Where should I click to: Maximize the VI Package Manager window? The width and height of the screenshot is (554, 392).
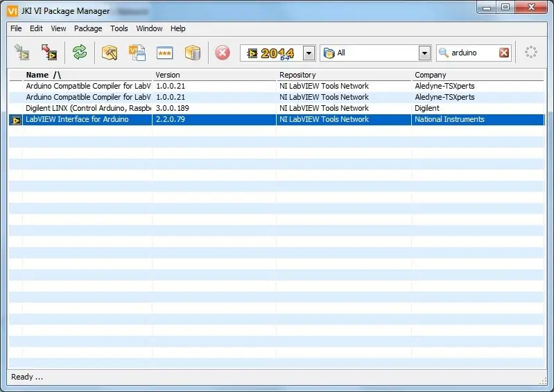point(505,7)
